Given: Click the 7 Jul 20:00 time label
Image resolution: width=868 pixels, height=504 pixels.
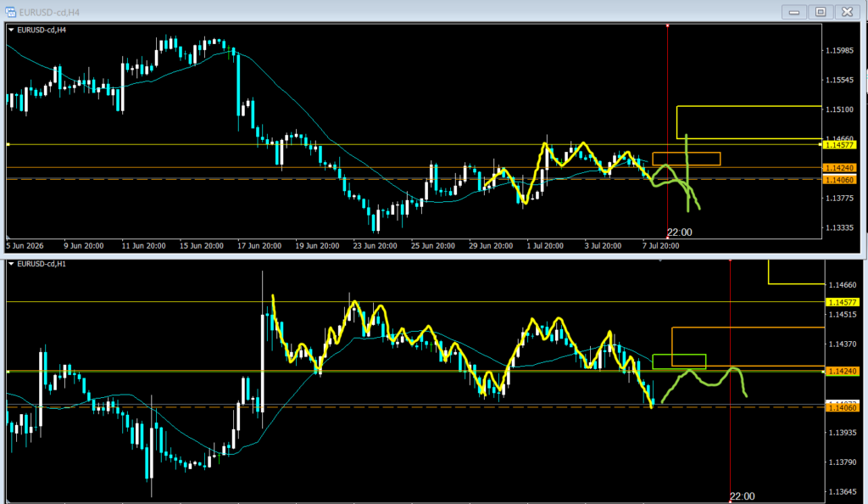Looking at the screenshot, I should (661, 246).
